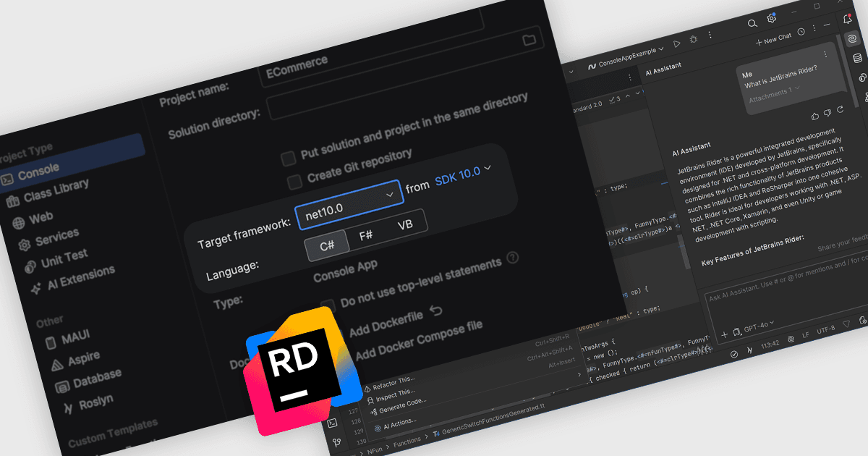This screenshot has height=456, width=868.
Task: Select F# language option
Action: pyautogui.click(x=367, y=235)
